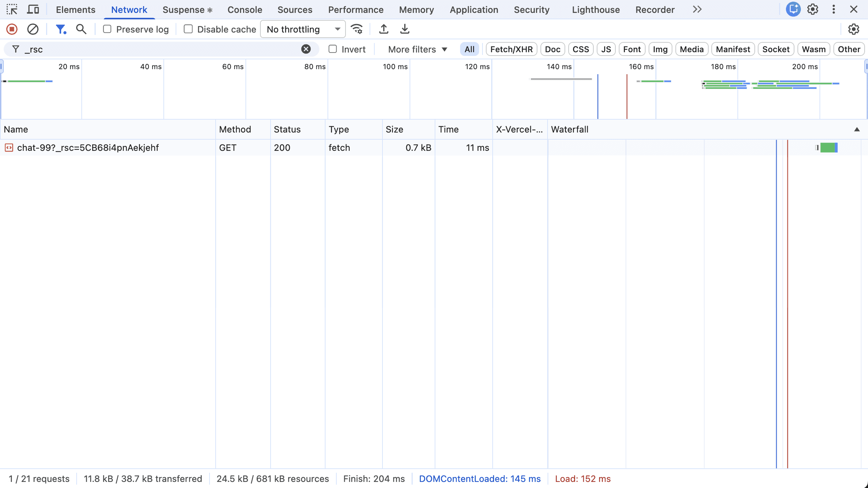Screen dimensions: 868x488
Task: Toggle the filter bar funnel icon
Action: click(61, 29)
